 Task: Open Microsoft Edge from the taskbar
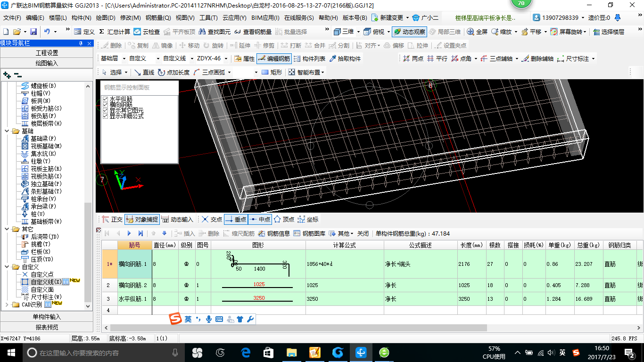point(245,353)
